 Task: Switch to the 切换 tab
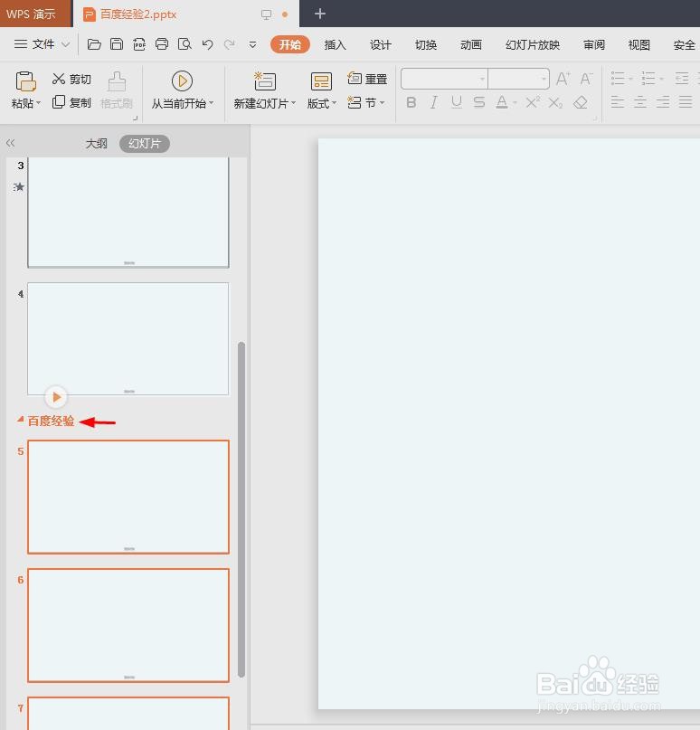(426, 44)
